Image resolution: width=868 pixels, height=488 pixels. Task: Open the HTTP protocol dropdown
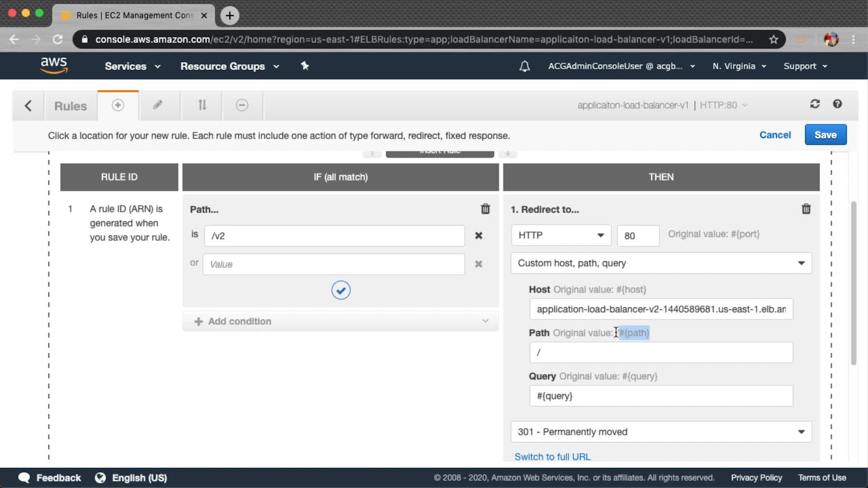tap(561, 235)
